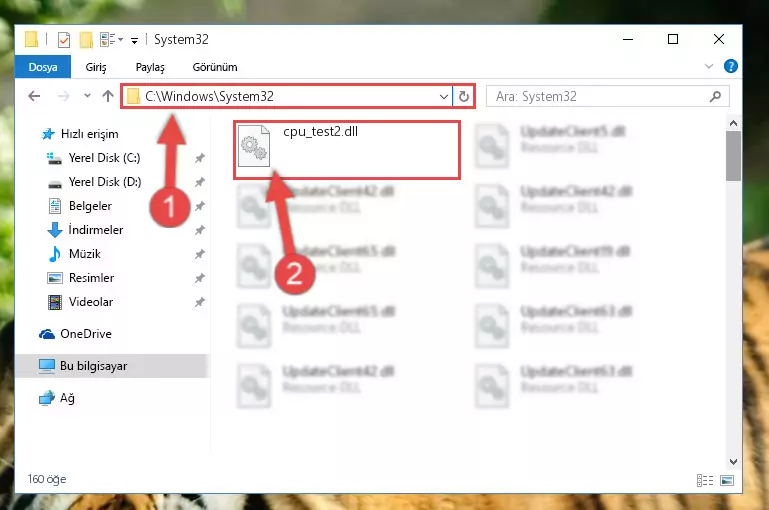
Task: Click pin icon next to Yerel Disk (D:)
Action: 200,182
